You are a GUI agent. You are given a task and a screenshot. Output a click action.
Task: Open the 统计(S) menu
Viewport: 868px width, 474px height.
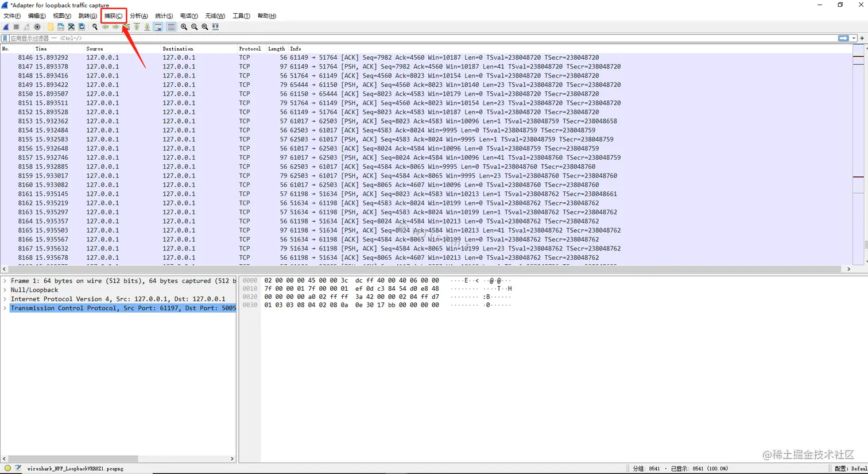[x=164, y=16]
